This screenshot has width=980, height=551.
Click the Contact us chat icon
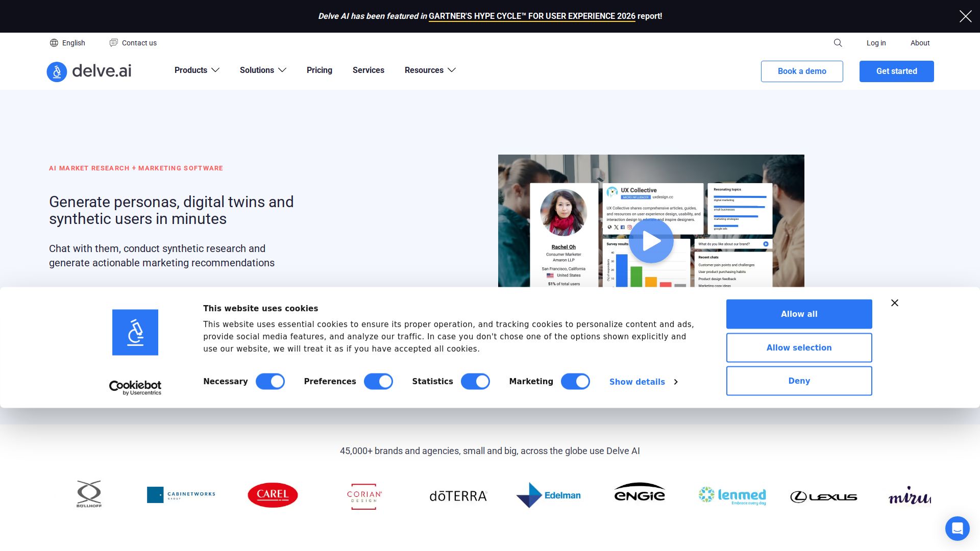click(x=113, y=43)
